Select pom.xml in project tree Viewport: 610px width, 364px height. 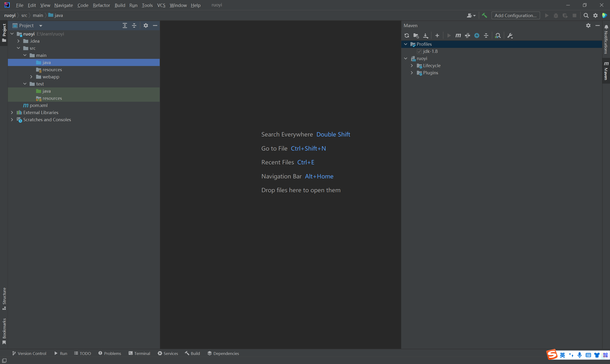point(39,105)
